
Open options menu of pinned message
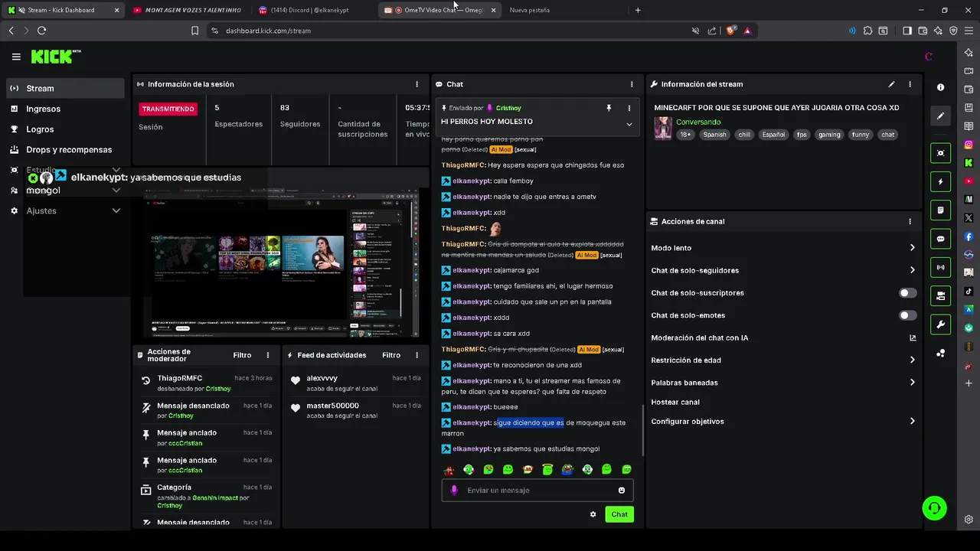pos(629,108)
